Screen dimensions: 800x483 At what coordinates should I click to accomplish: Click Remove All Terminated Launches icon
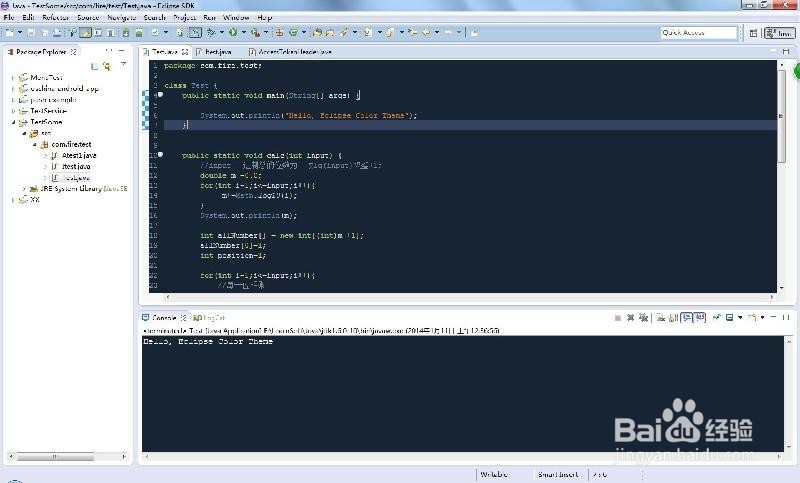click(643, 318)
